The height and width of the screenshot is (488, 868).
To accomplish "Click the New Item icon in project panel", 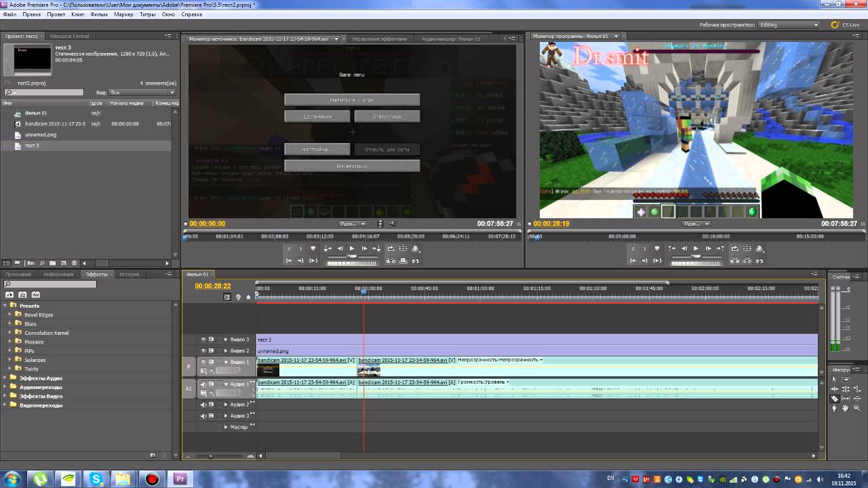I will pyautogui.click(x=63, y=263).
